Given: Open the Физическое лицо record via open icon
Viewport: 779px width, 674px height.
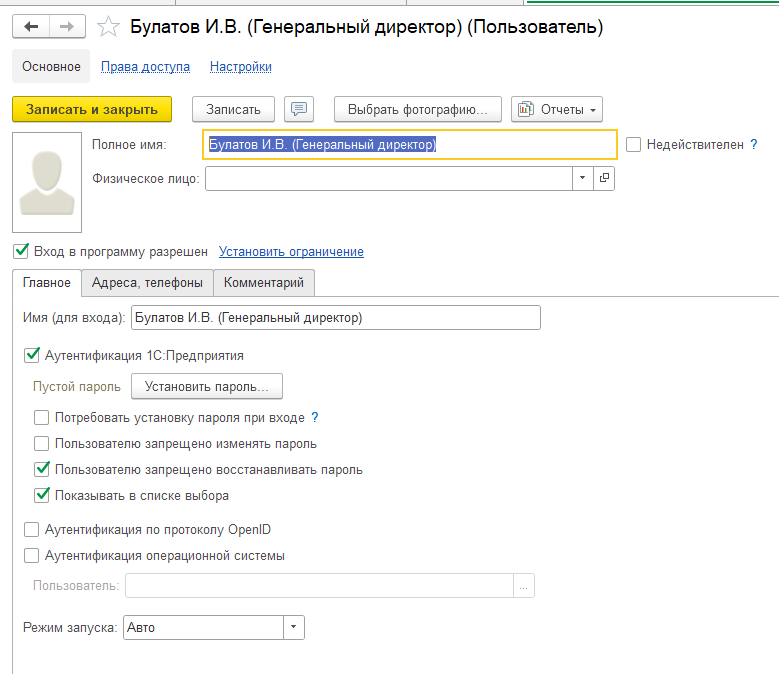Looking at the screenshot, I should coord(604,178).
